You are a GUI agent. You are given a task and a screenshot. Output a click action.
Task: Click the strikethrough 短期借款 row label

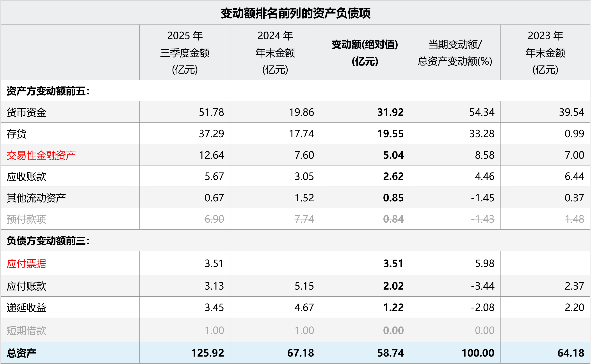(x=26, y=331)
